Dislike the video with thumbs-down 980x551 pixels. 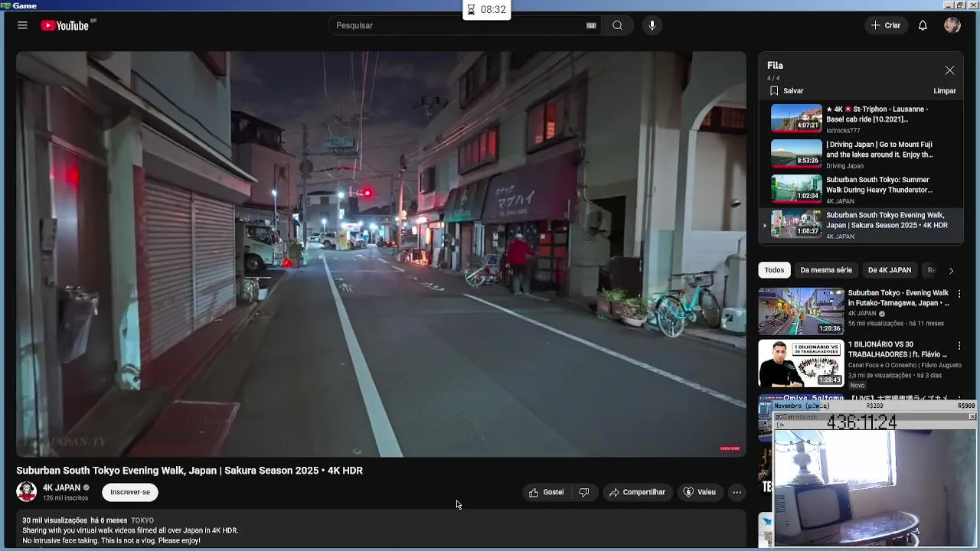[x=584, y=492]
